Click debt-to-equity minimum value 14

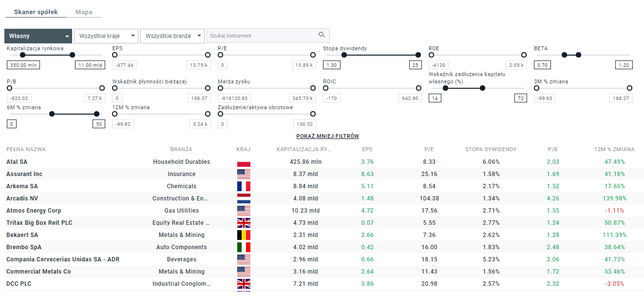point(435,98)
